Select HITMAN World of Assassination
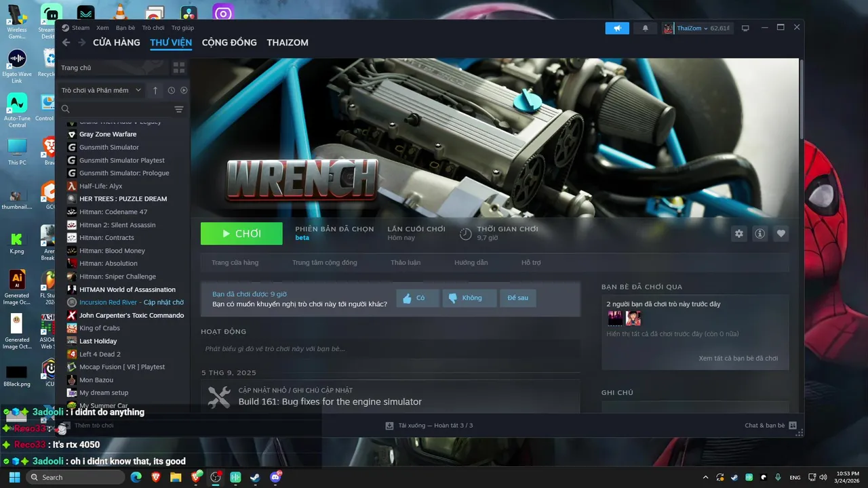 coord(127,289)
